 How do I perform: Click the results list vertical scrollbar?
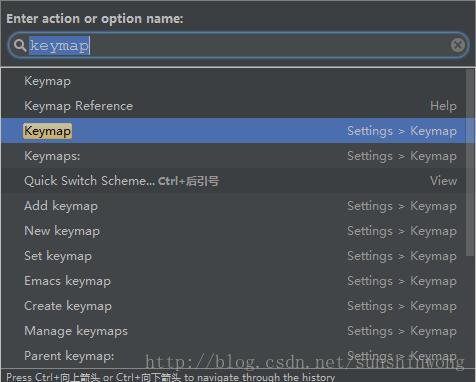(x=470, y=163)
